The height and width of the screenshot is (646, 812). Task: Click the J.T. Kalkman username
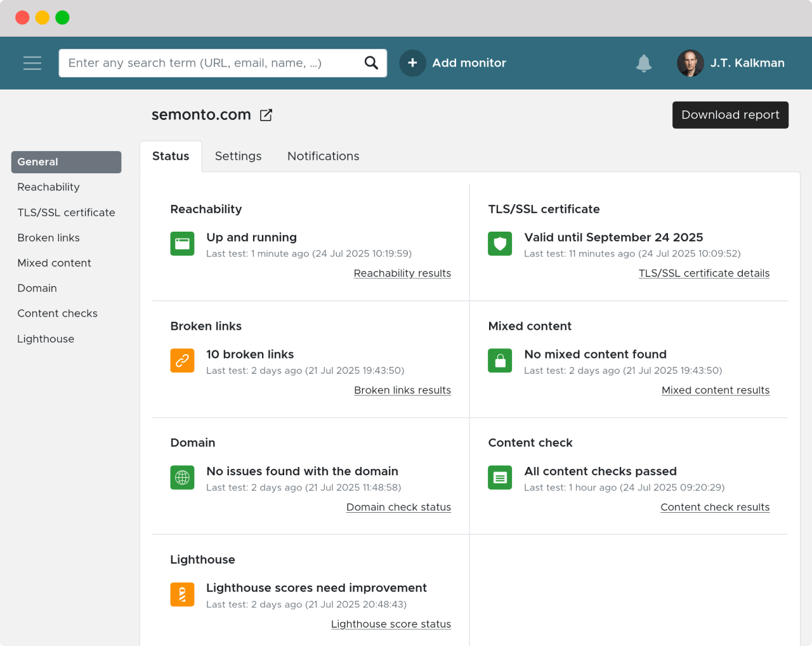click(x=747, y=63)
